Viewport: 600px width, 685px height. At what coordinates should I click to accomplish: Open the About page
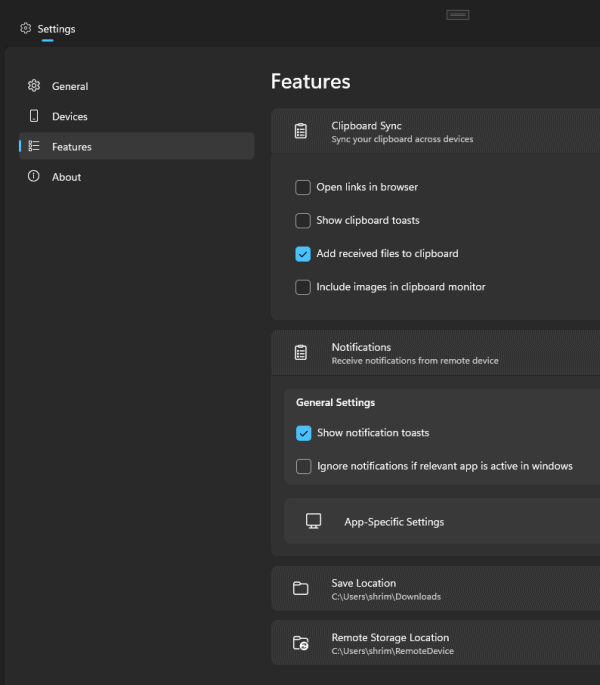[137, 176]
